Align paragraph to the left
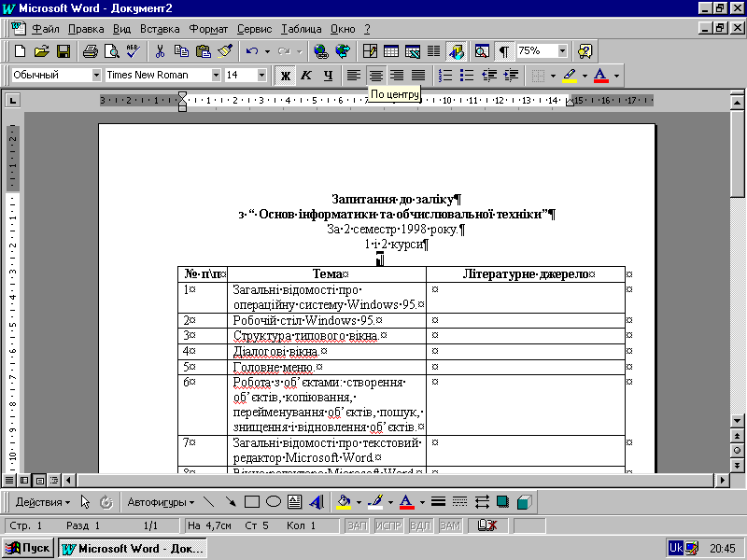 pyautogui.click(x=354, y=76)
